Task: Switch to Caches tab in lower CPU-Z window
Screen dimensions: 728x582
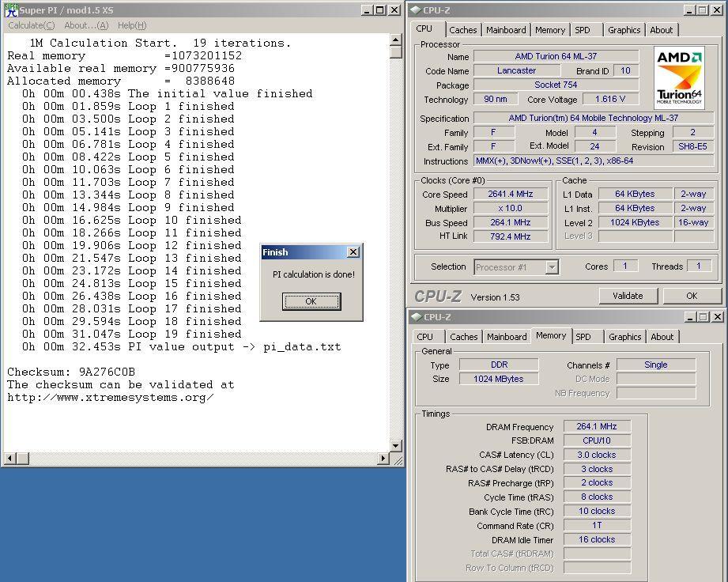Action: pos(463,337)
